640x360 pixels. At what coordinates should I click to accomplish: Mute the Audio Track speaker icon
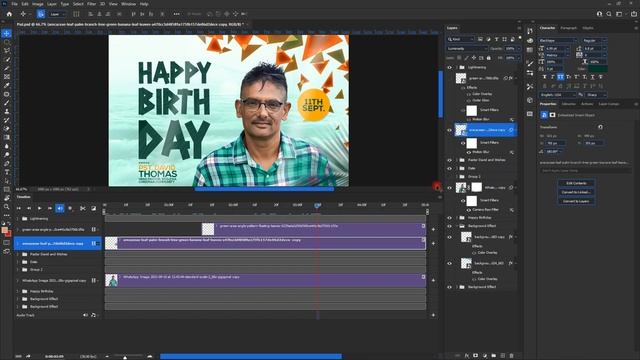pyautogui.click(x=85, y=315)
